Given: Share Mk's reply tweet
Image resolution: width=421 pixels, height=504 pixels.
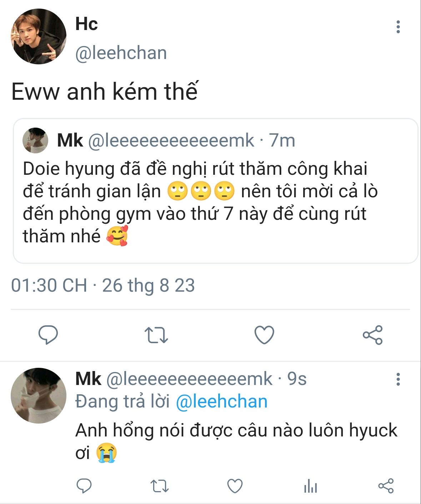Looking at the screenshot, I should (386, 486).
